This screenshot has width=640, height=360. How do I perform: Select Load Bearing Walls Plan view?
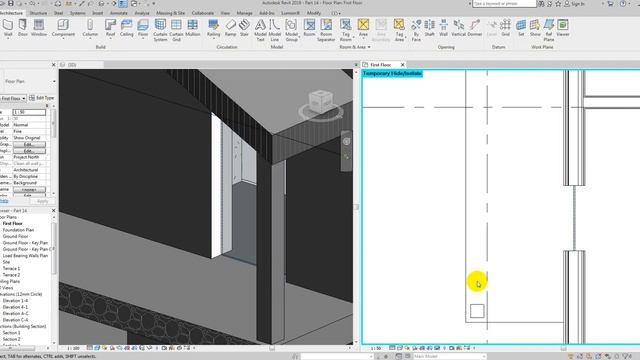[25, 256]
